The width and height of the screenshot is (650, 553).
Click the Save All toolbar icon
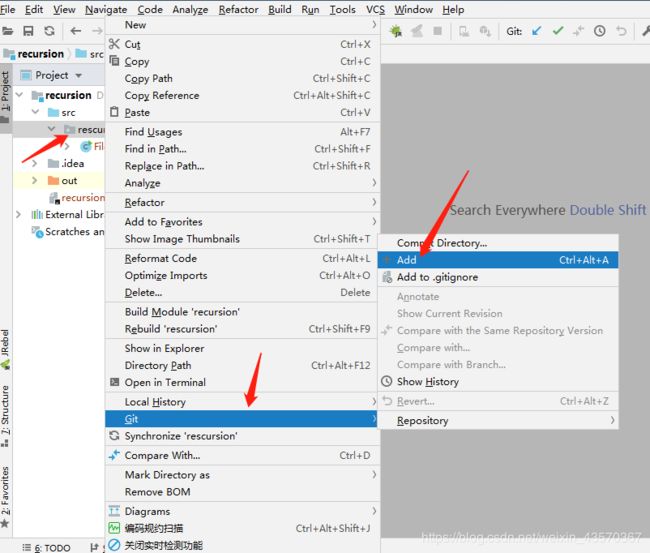click(28, 31)
